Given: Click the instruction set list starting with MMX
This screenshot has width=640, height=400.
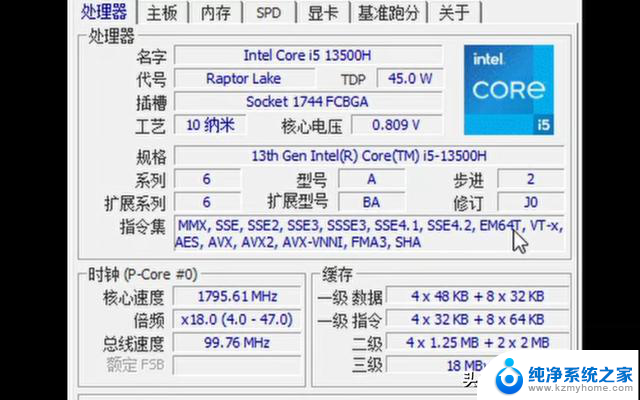Looking at the screenshot, I should click(x=369, y=233).
